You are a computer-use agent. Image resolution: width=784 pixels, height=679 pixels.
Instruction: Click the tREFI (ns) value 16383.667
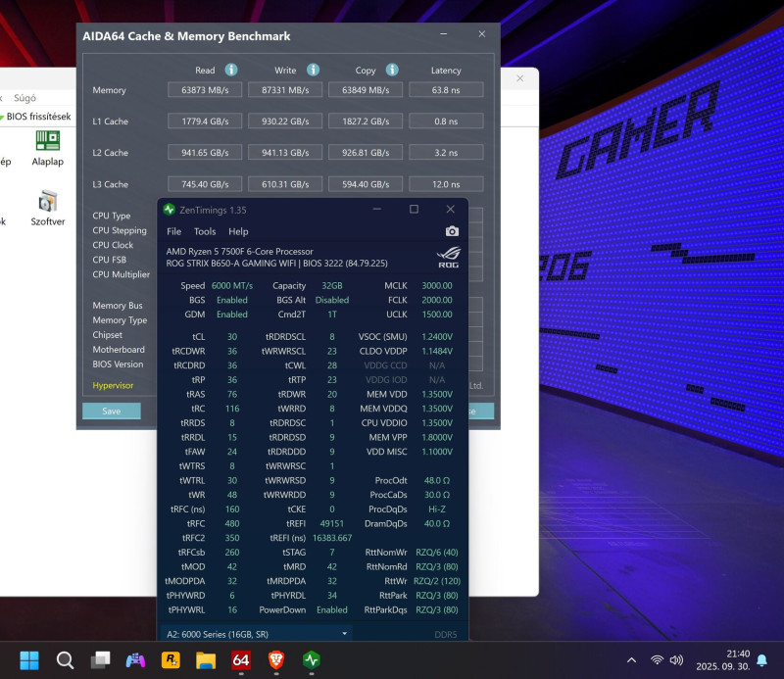point(332,538)
